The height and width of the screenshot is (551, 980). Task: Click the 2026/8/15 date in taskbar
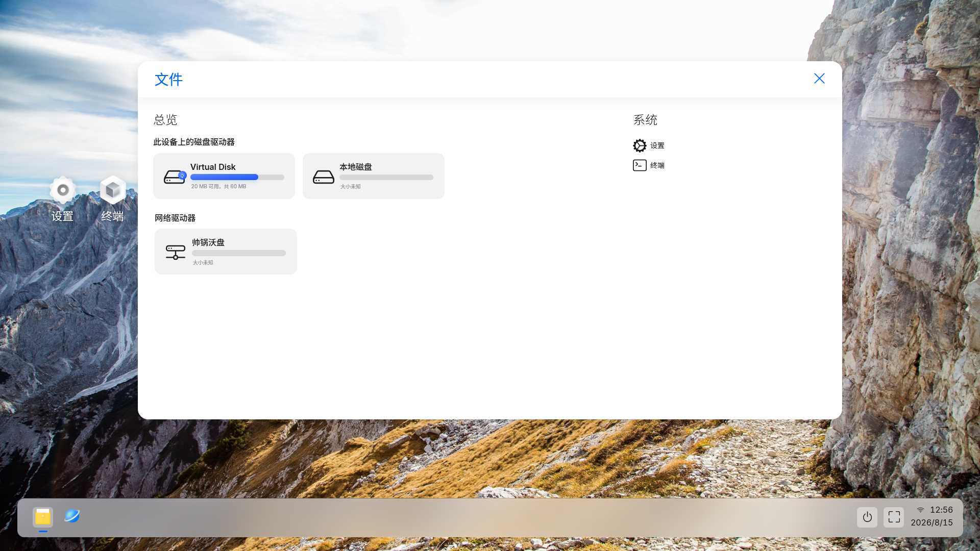point(932,522)
